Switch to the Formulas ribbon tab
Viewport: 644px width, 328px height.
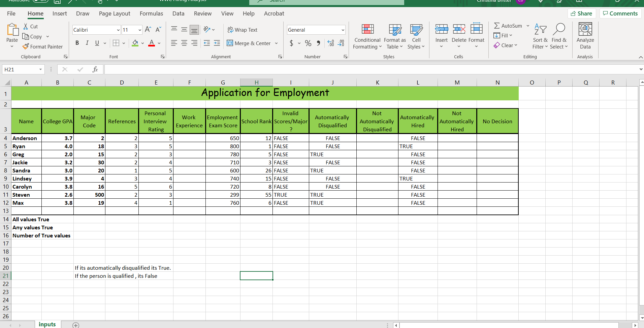151,13
